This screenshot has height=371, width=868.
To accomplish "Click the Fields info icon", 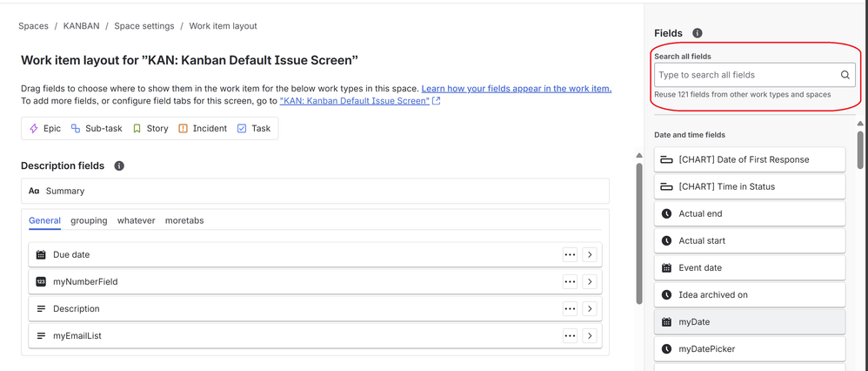I will click(x=698, y=33).
